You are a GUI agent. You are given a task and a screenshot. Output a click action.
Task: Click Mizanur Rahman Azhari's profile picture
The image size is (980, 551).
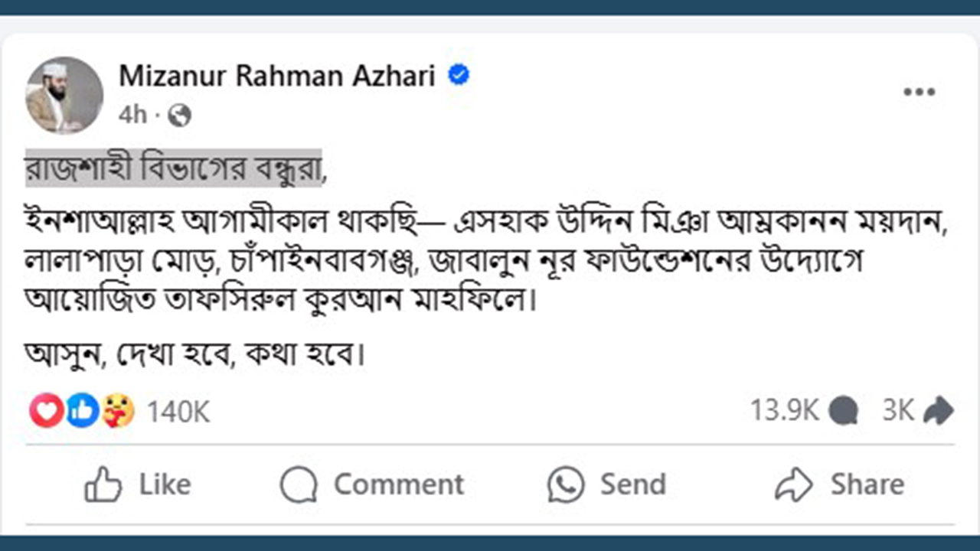[64, 95]
